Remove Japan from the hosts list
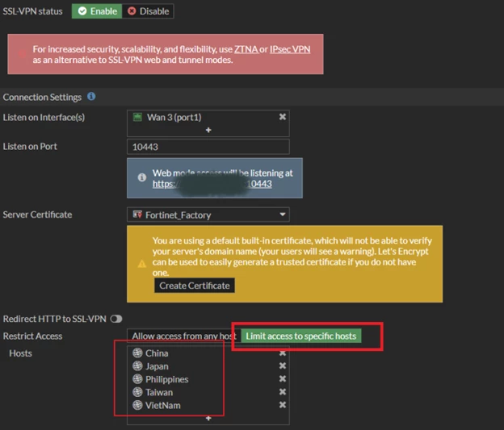504x430 pixels. [x=283, y=365]
